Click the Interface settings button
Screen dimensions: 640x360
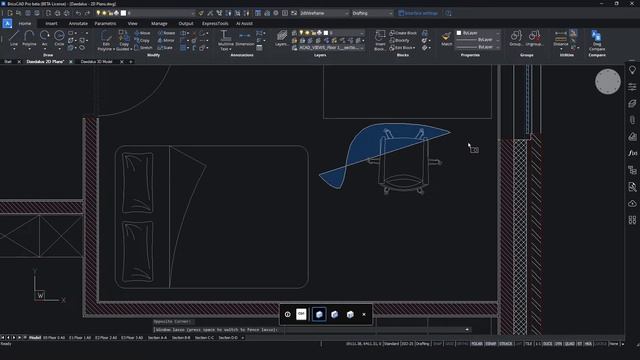(x=418, y=13)
